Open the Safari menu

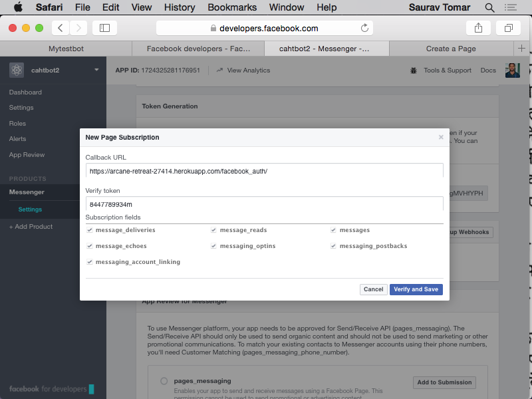49,7
